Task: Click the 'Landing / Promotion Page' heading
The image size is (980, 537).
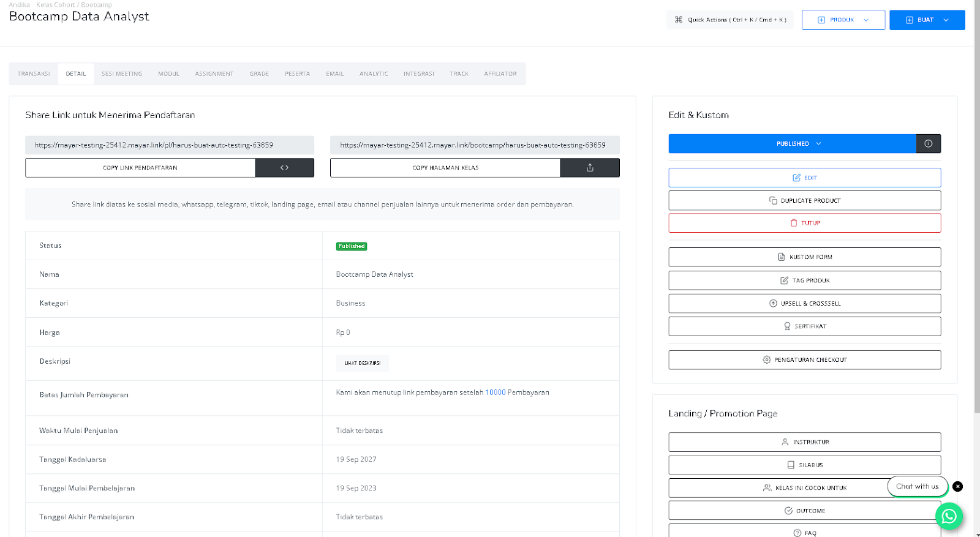Action: click(723, 413)
